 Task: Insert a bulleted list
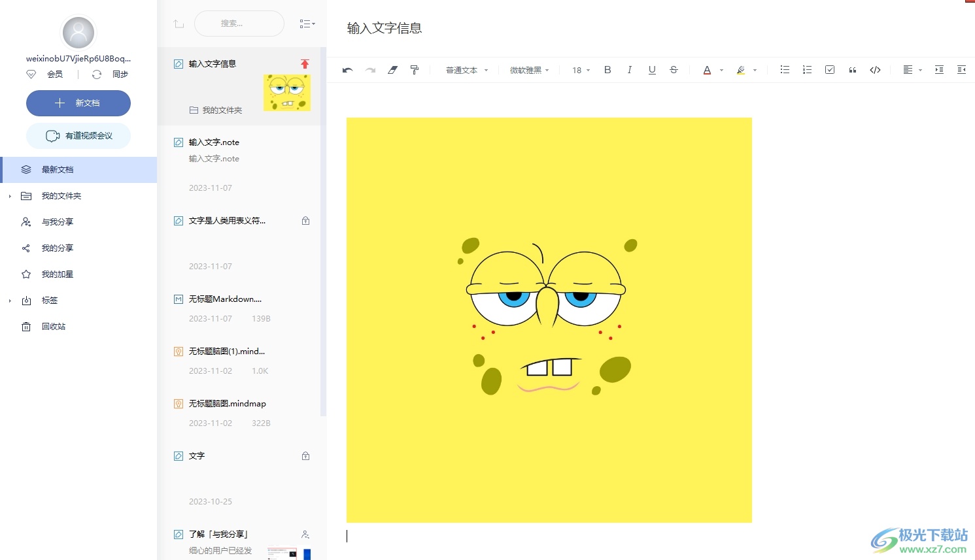click(785, 70)
